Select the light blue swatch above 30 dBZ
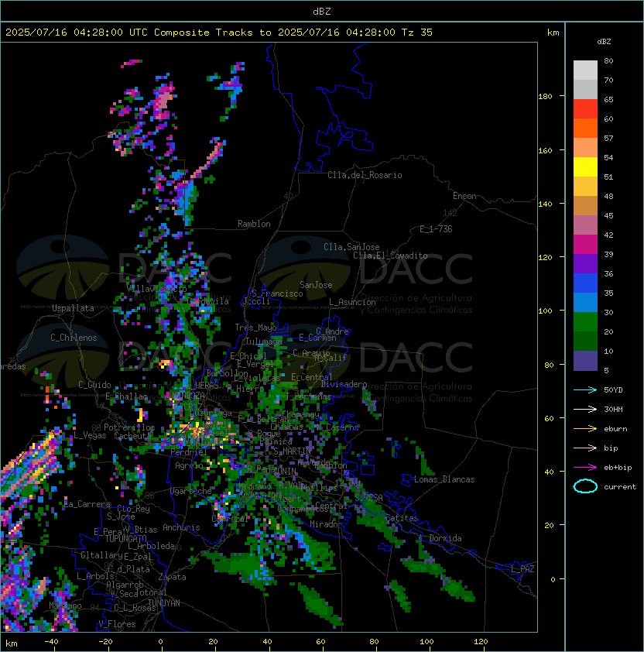 pos(585,303)
